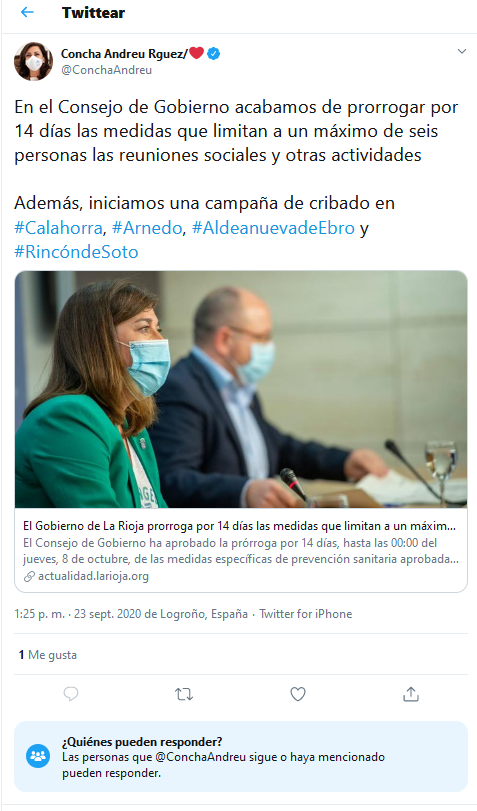Image resolution: width=477 pixels, height=811 pixels.
Task: Open the #RincóndeSoto hashtag
Action: click(x=76, y=252)
